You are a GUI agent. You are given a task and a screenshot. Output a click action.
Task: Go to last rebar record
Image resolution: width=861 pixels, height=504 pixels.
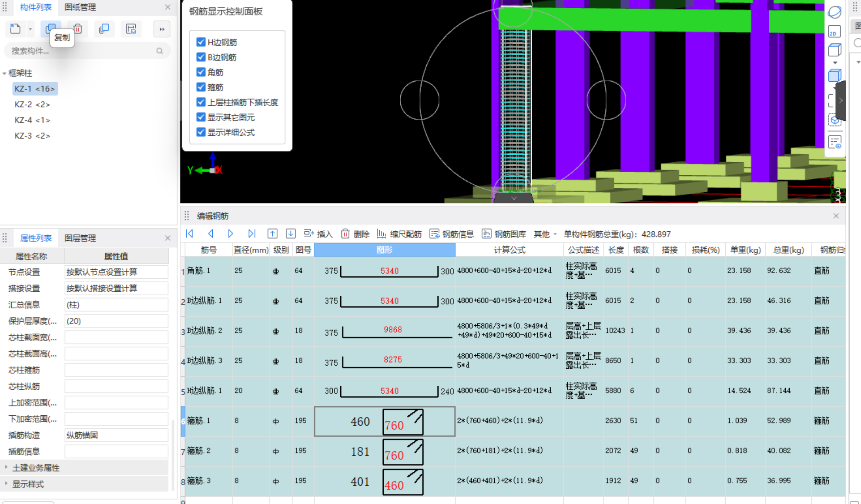point(251,234)
